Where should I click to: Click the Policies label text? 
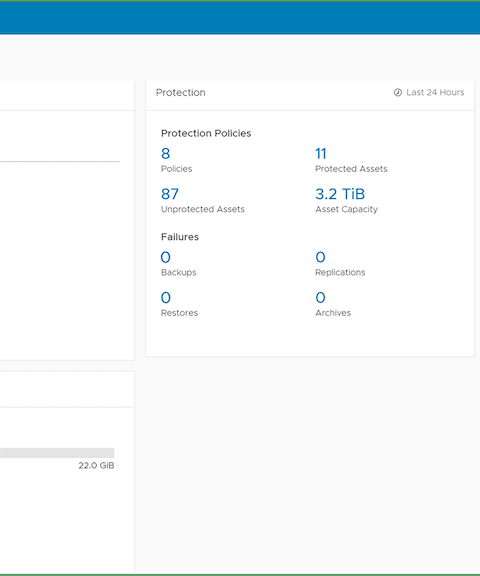(176, 169)
